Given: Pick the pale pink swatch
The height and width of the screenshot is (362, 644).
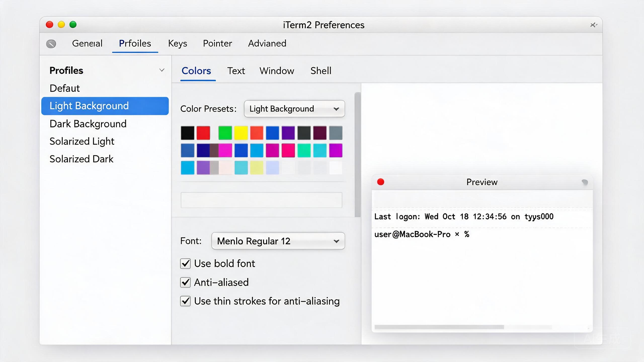Looking at the screenshot, I should (225, 168).
